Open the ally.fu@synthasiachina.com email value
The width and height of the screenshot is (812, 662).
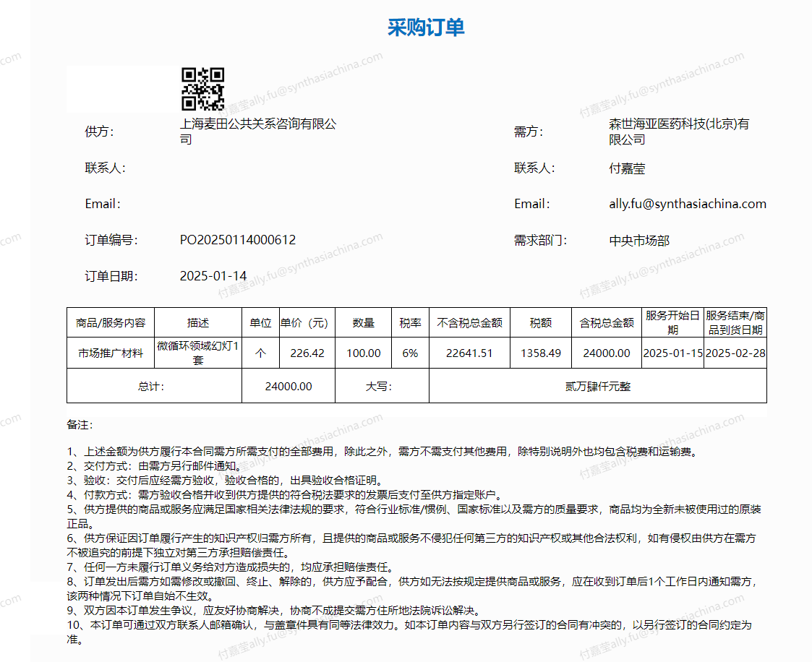pyautogui.click(x=687, y=204)
